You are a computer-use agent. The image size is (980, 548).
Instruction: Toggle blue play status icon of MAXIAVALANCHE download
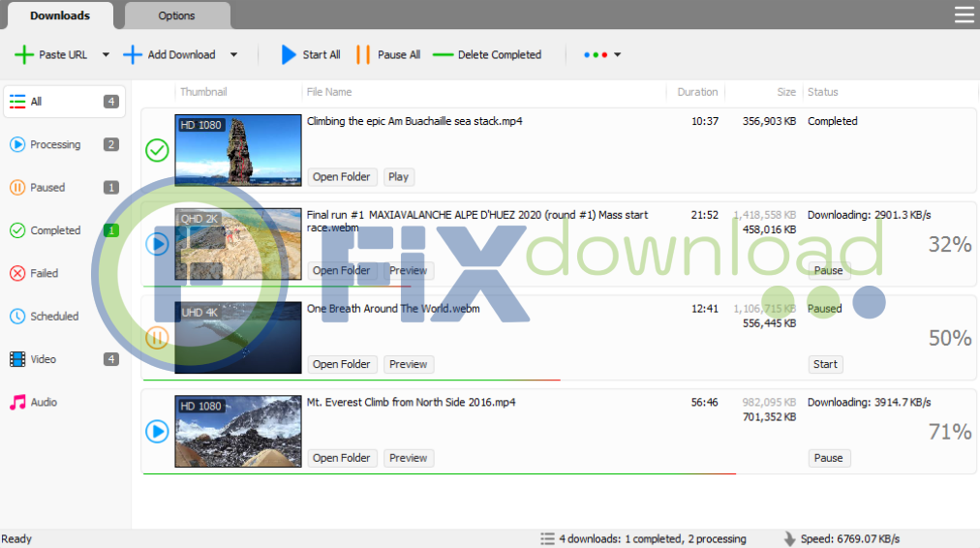coord(157,244)
